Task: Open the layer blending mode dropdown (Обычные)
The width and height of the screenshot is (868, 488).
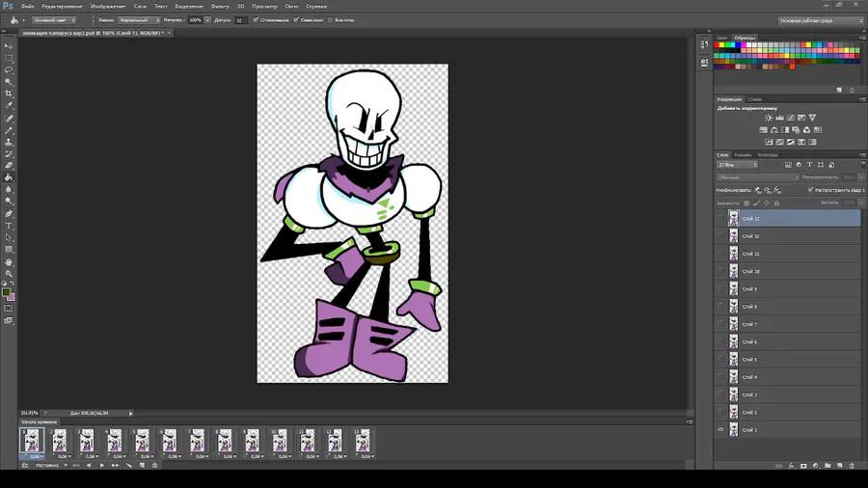Action: (758, 177)
